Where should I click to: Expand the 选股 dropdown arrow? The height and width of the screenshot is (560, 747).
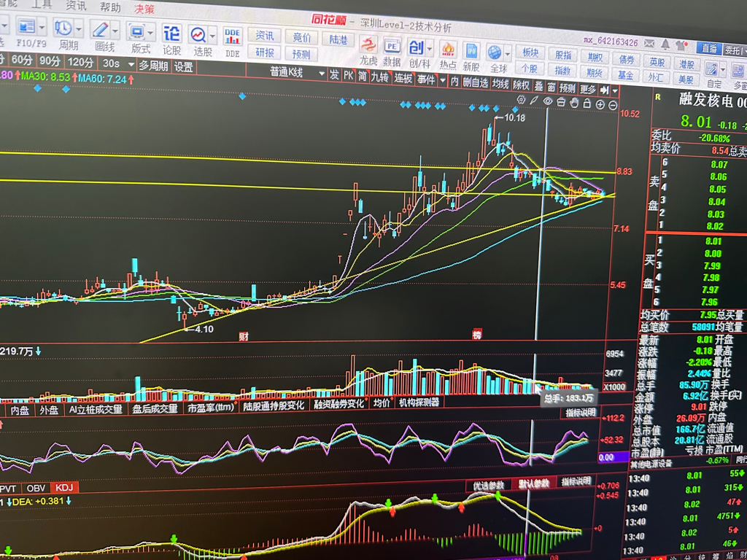(x=212, y=36)
